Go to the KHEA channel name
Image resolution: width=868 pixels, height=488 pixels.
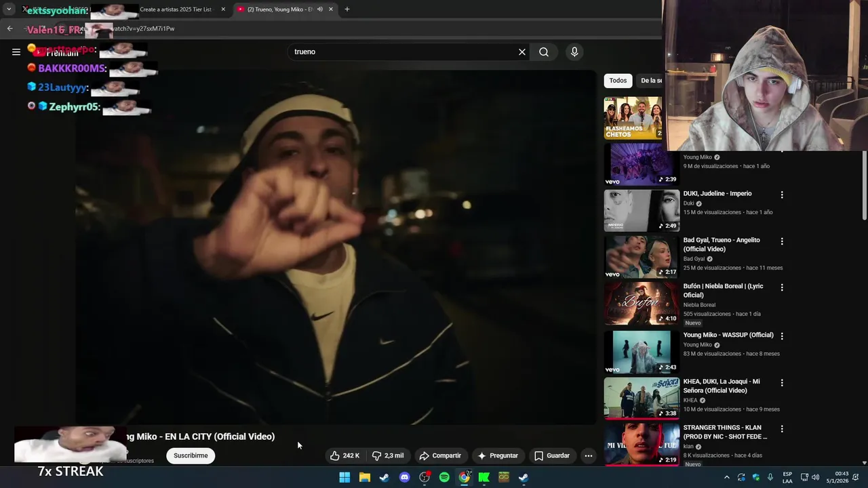point(690,401)
